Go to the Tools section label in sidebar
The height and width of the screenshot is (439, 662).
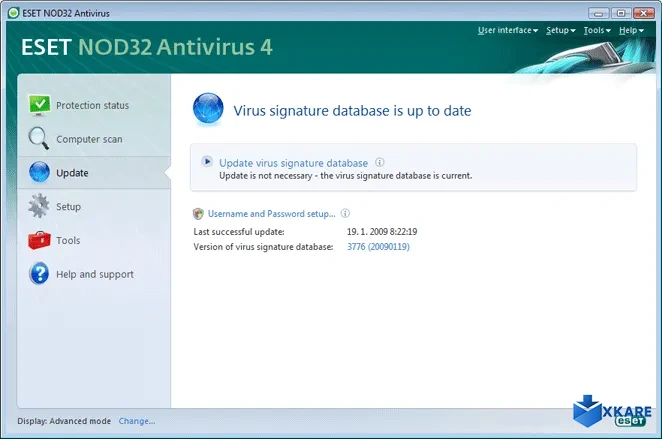click(x=68, y=240)
